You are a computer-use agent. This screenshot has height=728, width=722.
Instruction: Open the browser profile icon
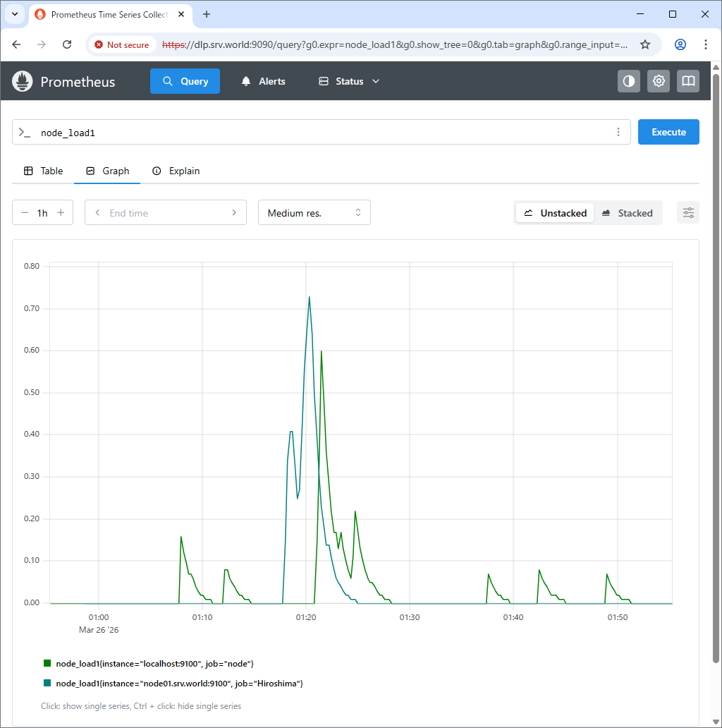coord(680,44)
